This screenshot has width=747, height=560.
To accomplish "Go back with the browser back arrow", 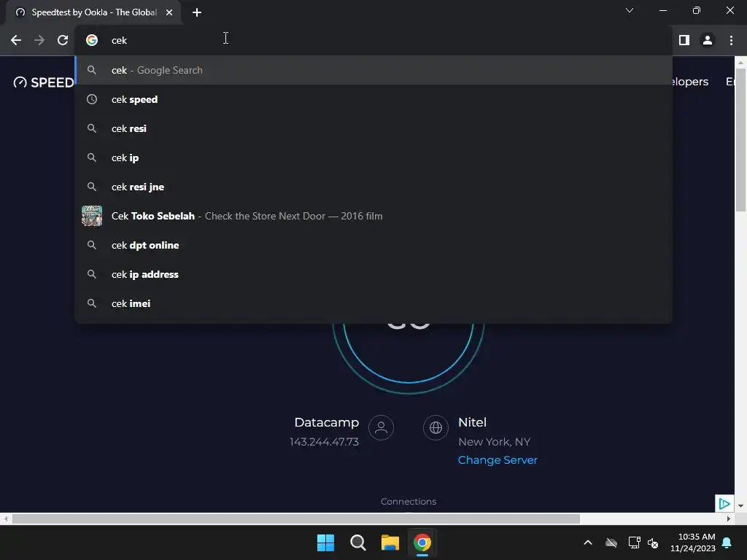I will tap(16, 40).
